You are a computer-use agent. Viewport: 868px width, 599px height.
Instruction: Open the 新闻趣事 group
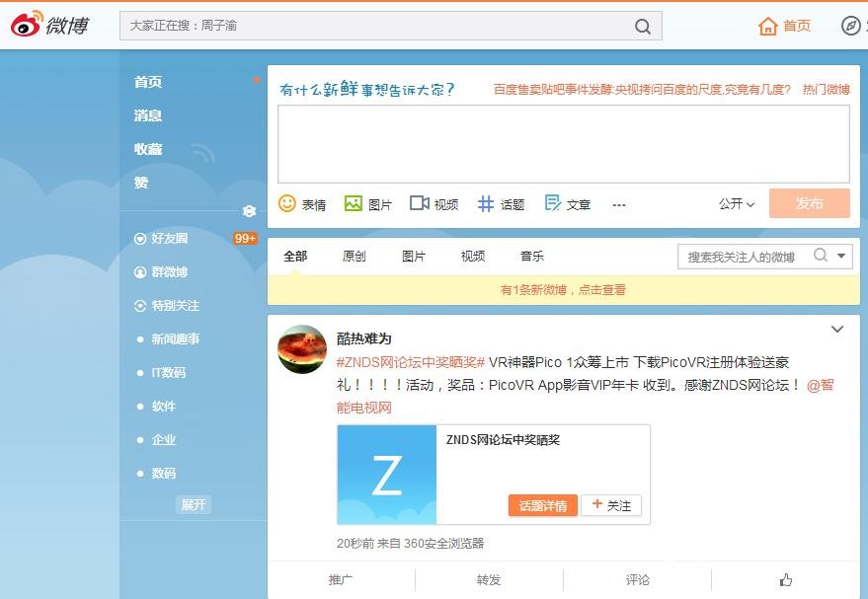point(175,339)
